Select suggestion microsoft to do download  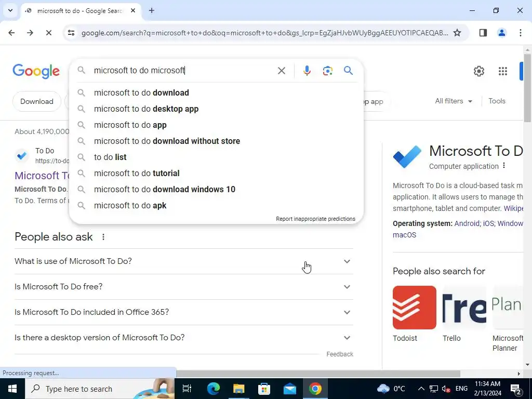[216, 92]
